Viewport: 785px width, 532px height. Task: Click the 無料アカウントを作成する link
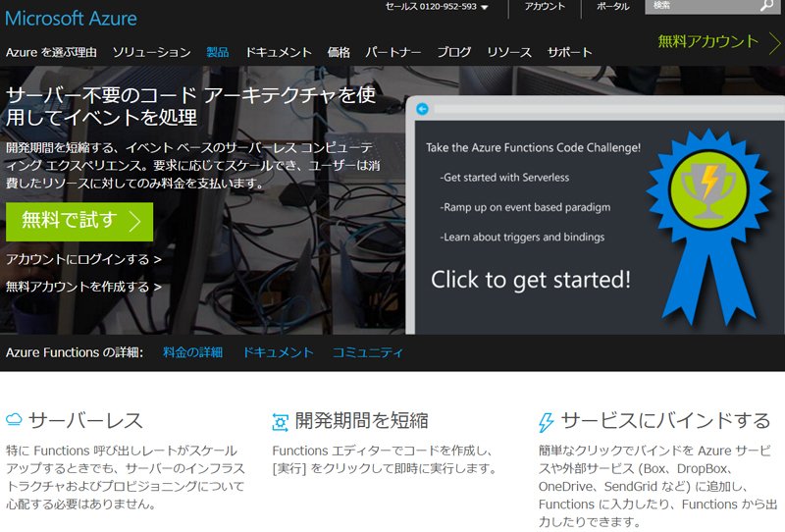point(83,287)
